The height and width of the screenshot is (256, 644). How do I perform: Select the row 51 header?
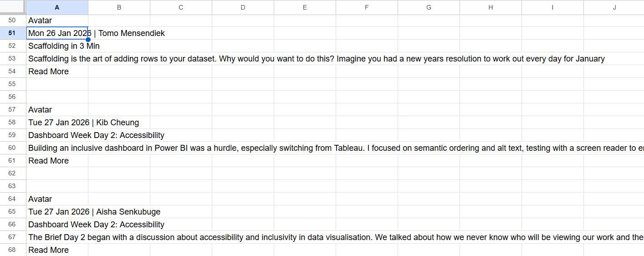tap(12, 33)
